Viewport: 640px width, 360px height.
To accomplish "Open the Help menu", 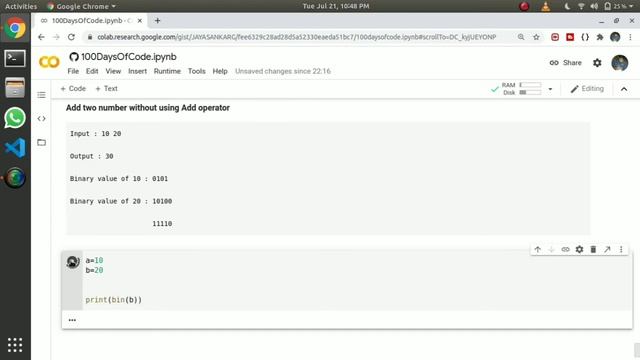I will point(220,71).
